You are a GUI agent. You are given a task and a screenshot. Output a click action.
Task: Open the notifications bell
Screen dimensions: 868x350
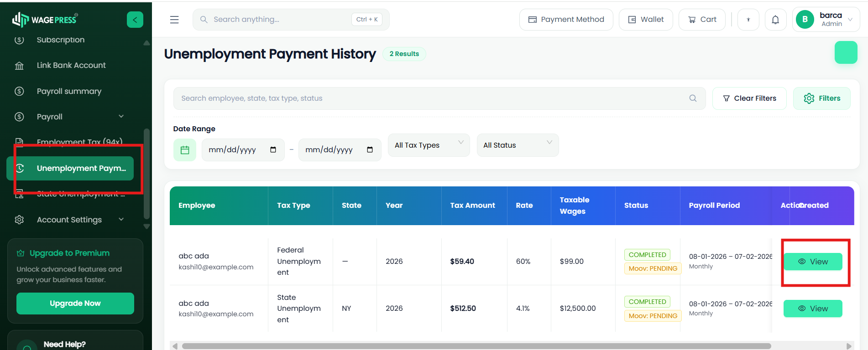pos(775,20)
